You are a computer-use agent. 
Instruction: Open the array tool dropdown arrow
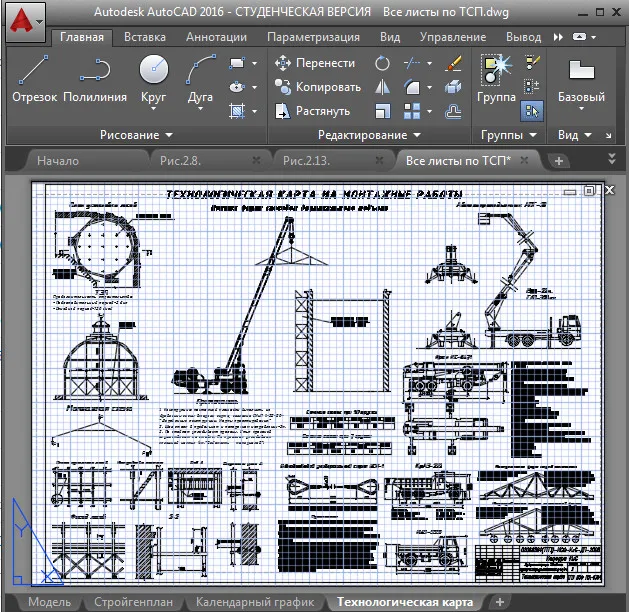pos(429,111)
